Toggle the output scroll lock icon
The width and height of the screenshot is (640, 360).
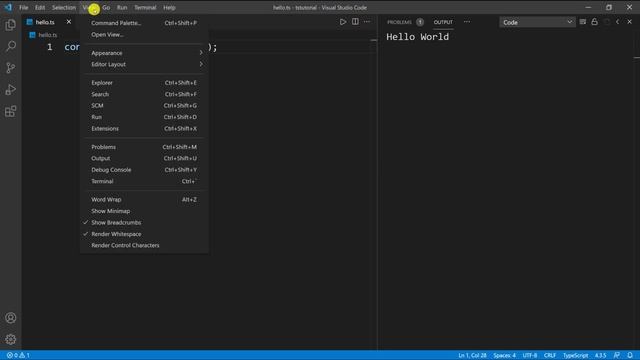pyautogui.click(x=594, y=22)
